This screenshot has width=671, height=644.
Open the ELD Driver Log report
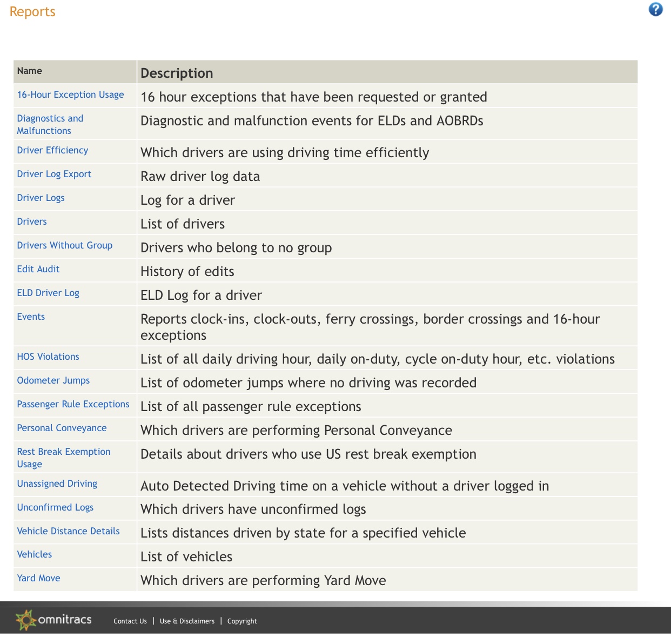pyautogui.click(x=48, y=293)
